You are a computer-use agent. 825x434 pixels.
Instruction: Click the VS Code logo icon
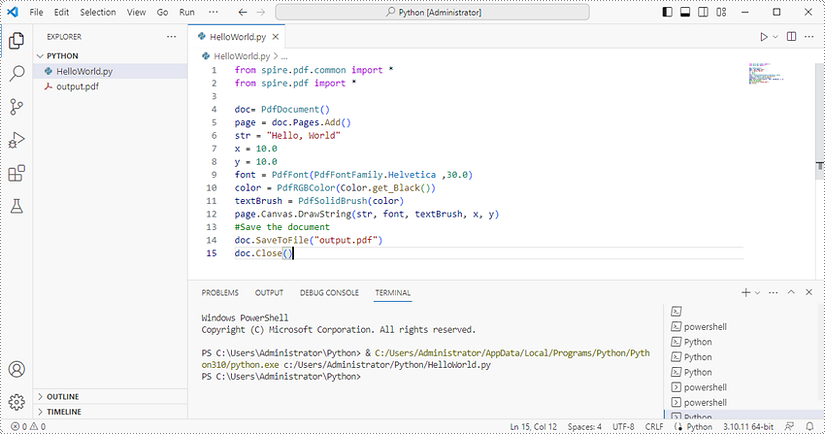click(x=12, y=12)
